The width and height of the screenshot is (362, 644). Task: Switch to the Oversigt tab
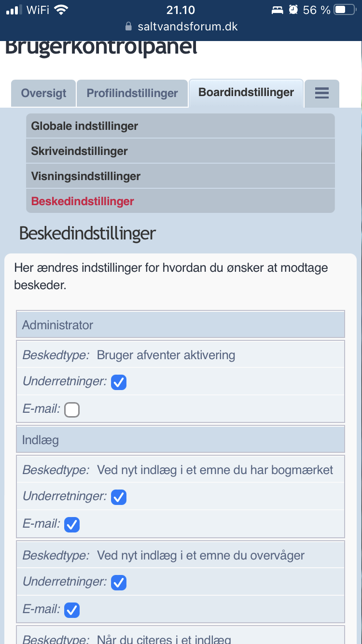[43, 93]
